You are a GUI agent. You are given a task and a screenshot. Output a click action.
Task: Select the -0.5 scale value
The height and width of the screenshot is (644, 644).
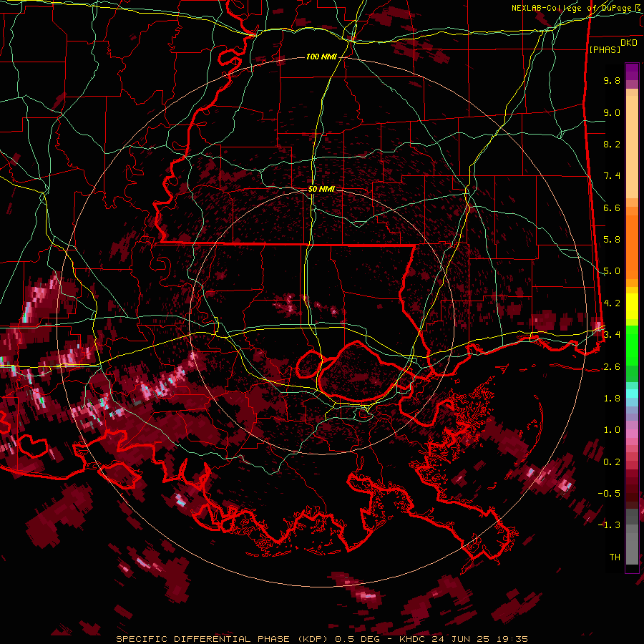[609, 494]
